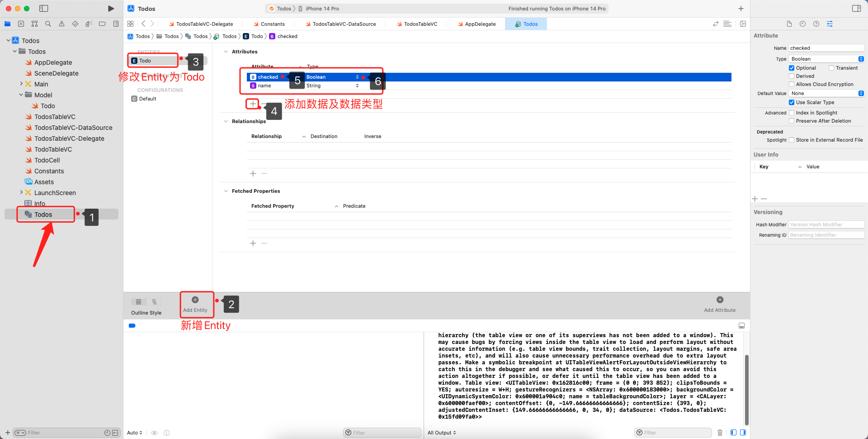Image resolution: width=868 pixels, height=439 pixels.
Task: Clear console with the trash icon
Action: coord(720,433)
